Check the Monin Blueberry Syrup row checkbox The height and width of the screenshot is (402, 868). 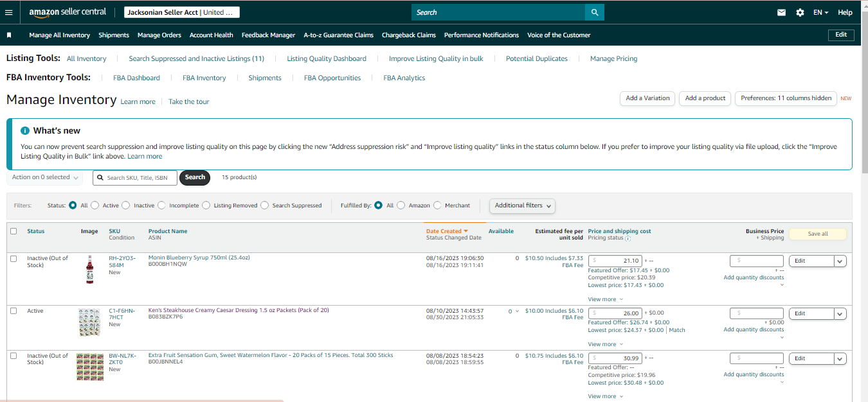click(14, 258)
